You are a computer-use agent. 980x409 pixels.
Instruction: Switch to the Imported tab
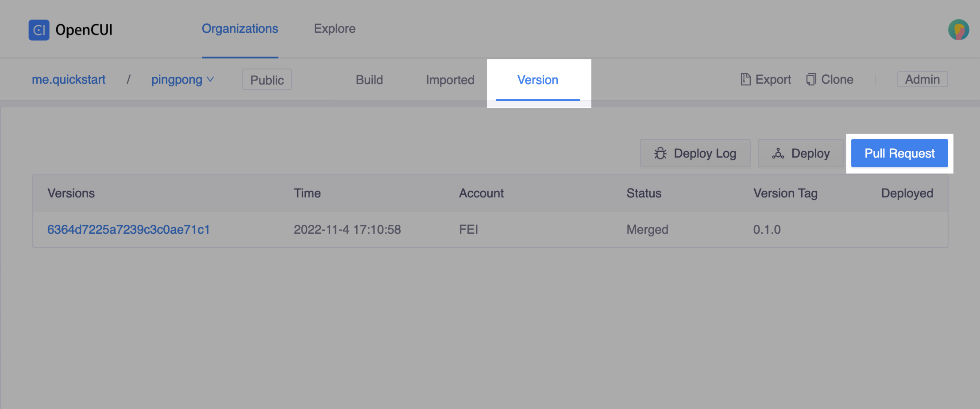click(450, 80)
